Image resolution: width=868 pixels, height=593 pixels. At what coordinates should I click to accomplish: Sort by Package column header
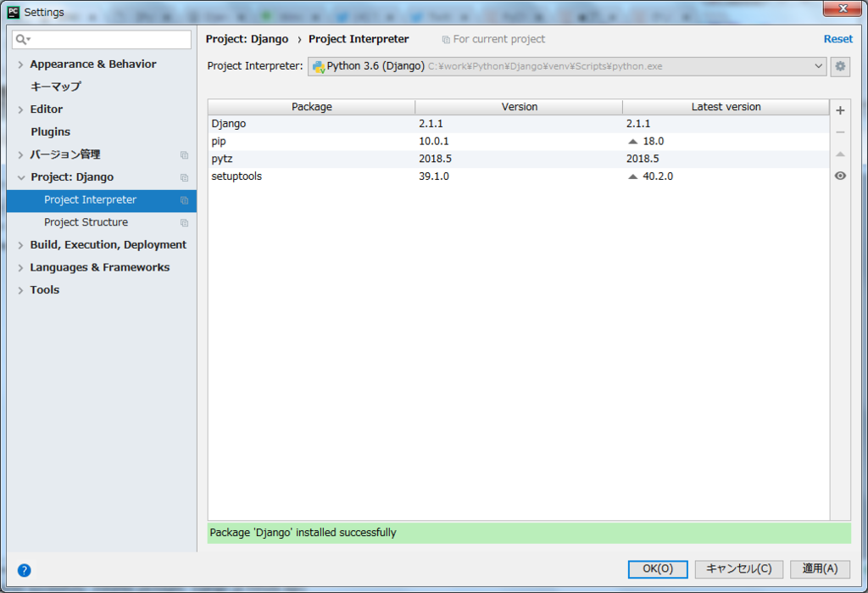[x=312, y=106]
